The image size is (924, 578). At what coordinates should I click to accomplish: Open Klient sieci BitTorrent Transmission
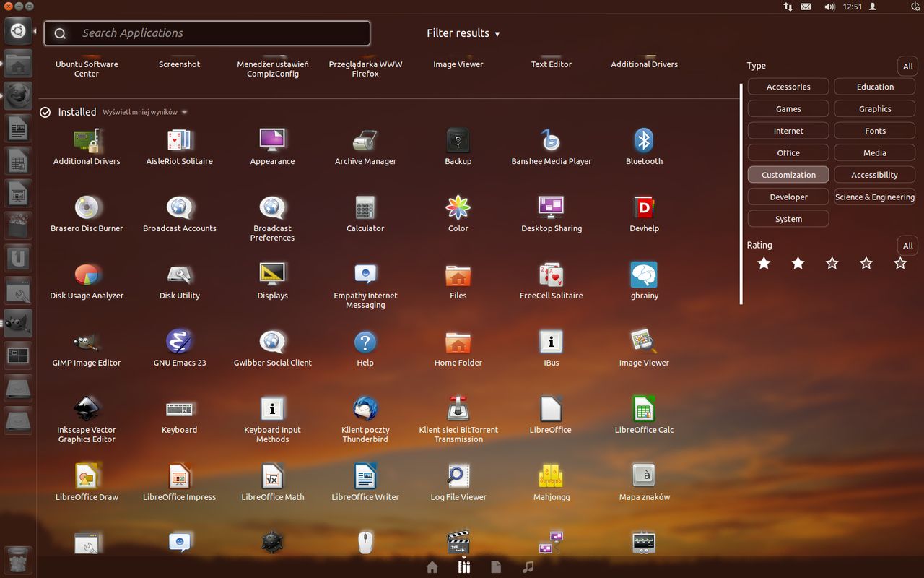[458, 420]
